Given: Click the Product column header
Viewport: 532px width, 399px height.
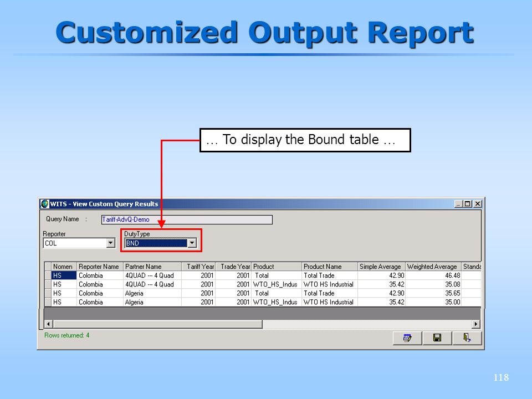Looking at the screenshot, I should [277, 267].
